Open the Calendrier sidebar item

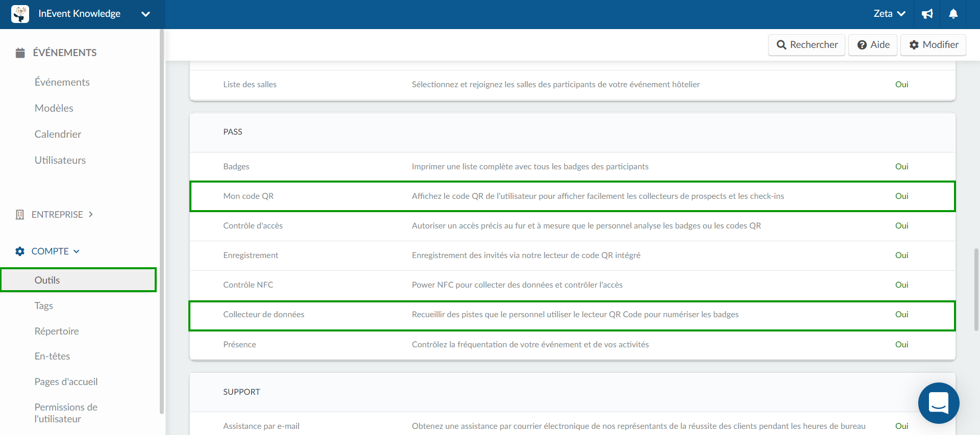(58, 134)
